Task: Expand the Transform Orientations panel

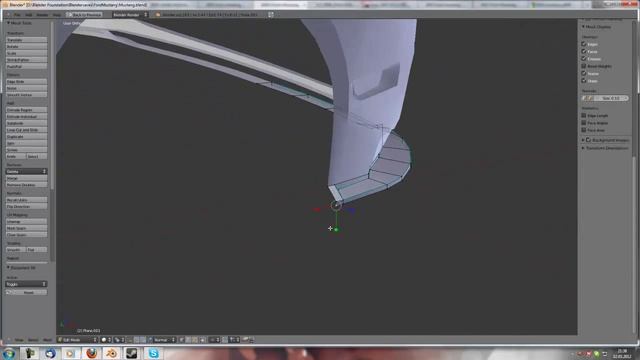Action: [583, 148]
